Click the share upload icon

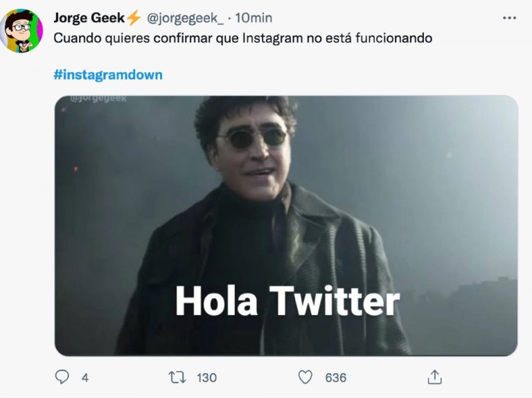click(434, 377)
